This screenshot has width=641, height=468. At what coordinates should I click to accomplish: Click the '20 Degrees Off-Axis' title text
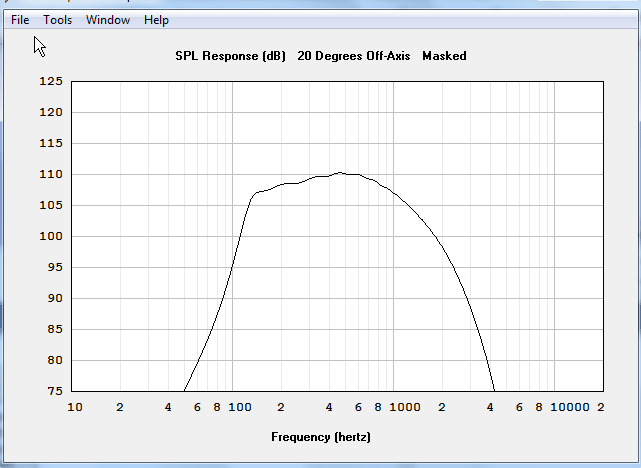(354, 56)
